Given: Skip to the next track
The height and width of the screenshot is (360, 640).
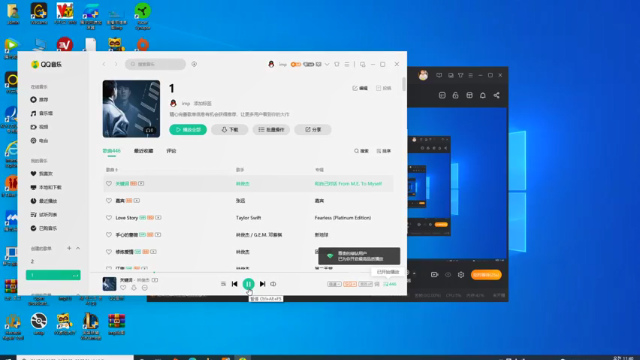Looking at the screenshot, I should point(262,284).
